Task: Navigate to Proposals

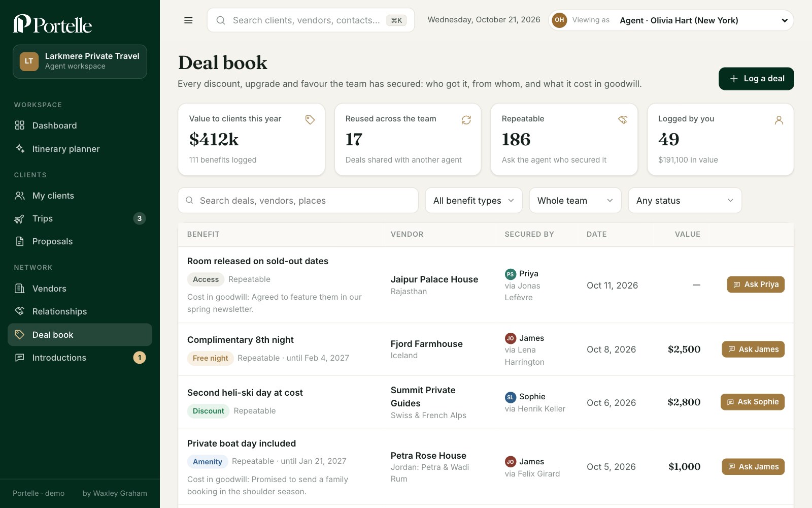Action: [x=80, y=241]
